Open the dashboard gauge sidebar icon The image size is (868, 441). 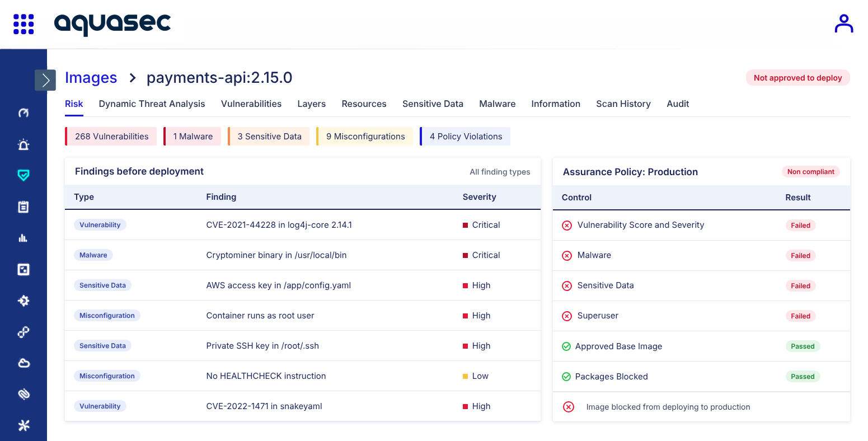[24, 113]
